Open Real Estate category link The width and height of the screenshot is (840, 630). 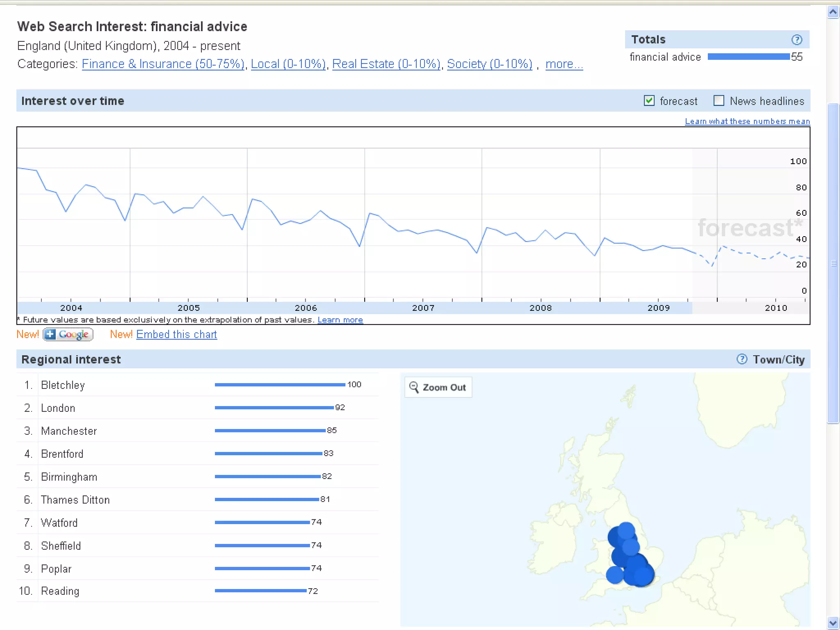coord(386,64)
